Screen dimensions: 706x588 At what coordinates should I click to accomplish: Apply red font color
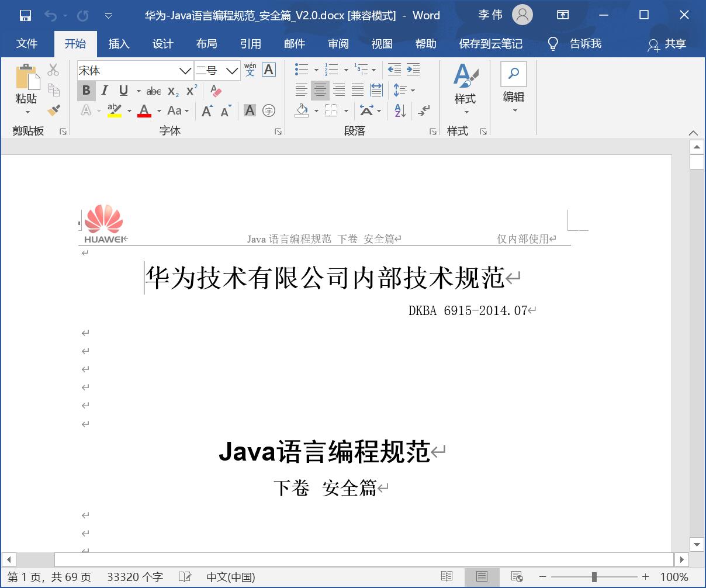144,110
